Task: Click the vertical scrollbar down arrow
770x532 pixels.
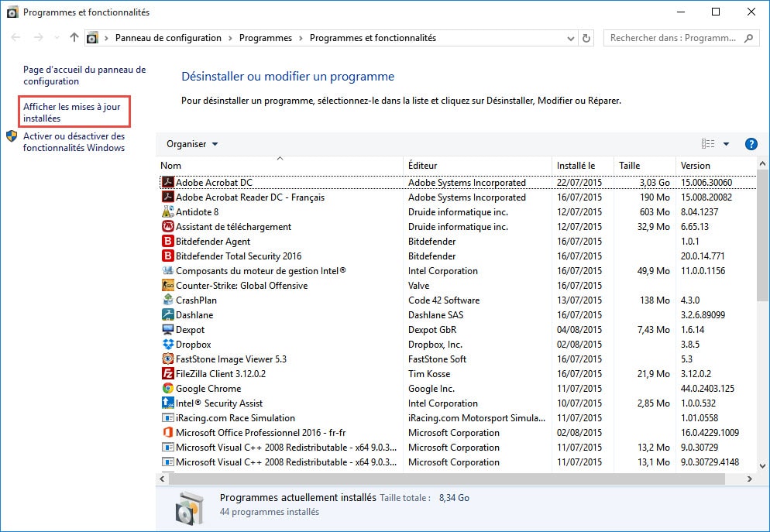Action: pos(762,466)
